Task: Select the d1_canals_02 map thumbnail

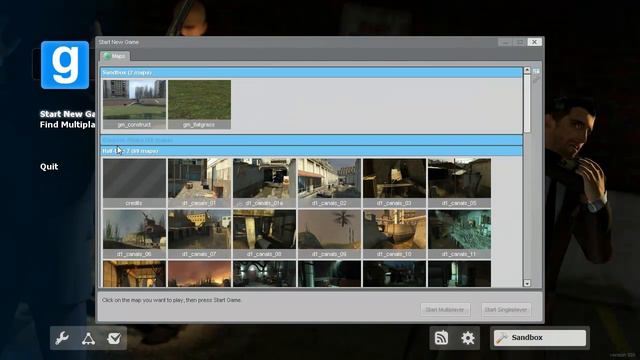Action: click(329, 183)
